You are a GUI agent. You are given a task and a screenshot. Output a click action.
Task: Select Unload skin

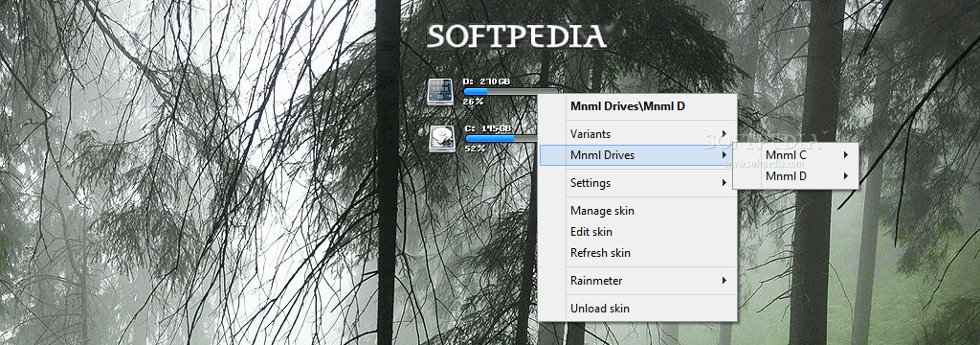637,308
